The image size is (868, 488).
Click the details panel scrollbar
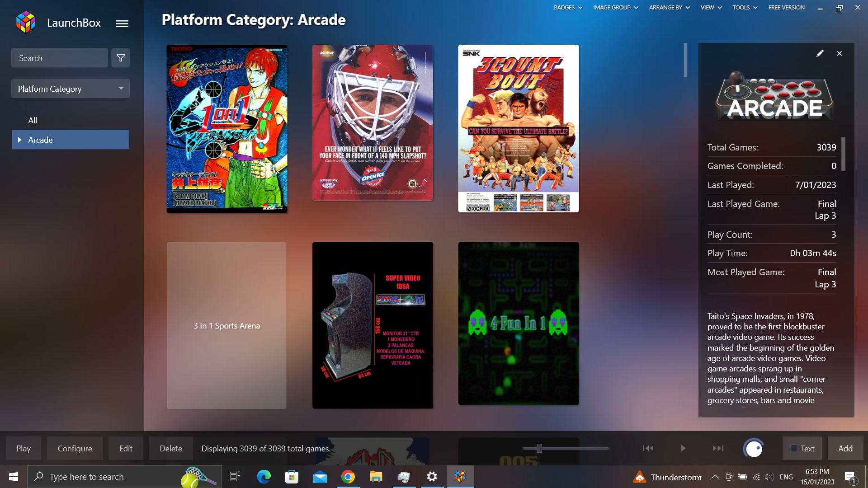click(x=843, y=154)
